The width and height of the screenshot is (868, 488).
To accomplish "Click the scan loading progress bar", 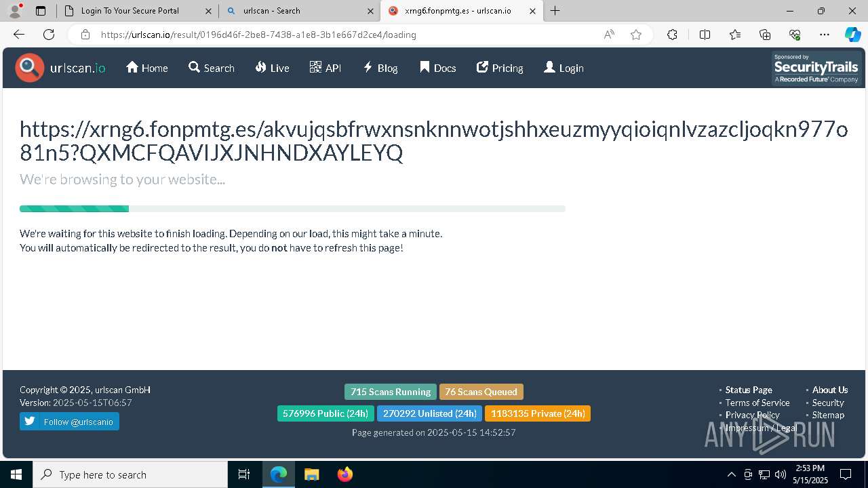I will [x=292, y=209].
